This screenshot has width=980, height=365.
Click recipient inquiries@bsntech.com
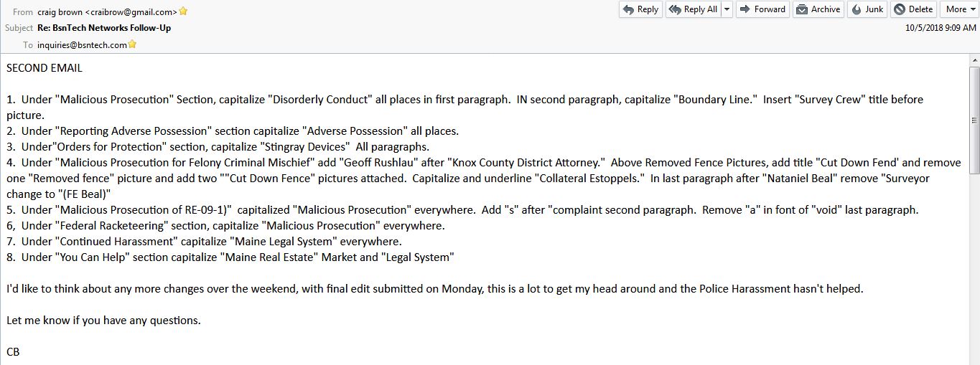pyautogui.click(x=82, y=44)
